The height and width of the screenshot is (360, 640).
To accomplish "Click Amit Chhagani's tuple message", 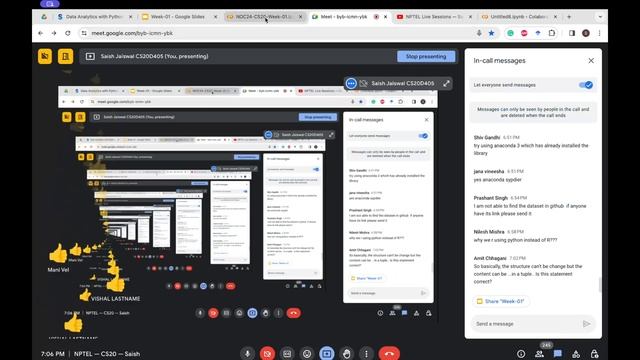I will pyautogui.click(x=528, y=274).
